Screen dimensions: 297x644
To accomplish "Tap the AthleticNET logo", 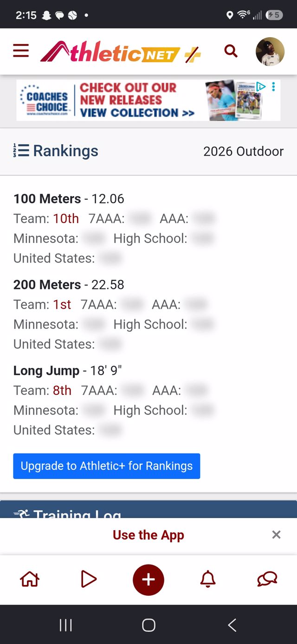I will (x=121, y=52).
